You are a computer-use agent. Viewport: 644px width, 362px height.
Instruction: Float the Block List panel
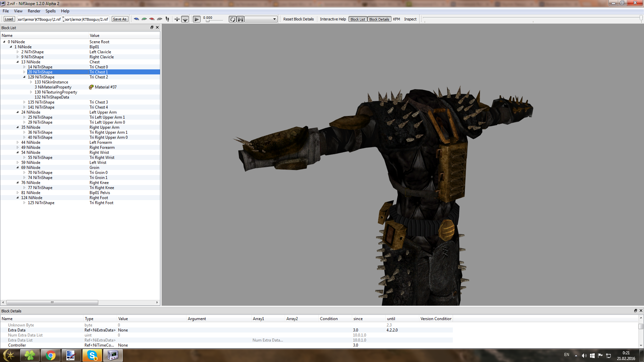click(152, 27)
